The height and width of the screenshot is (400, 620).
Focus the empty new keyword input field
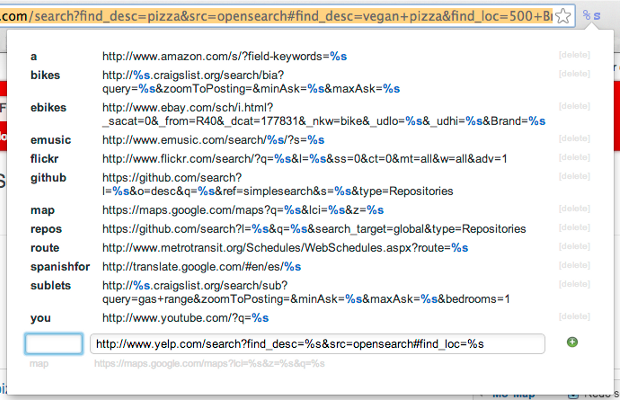(54, 344)
